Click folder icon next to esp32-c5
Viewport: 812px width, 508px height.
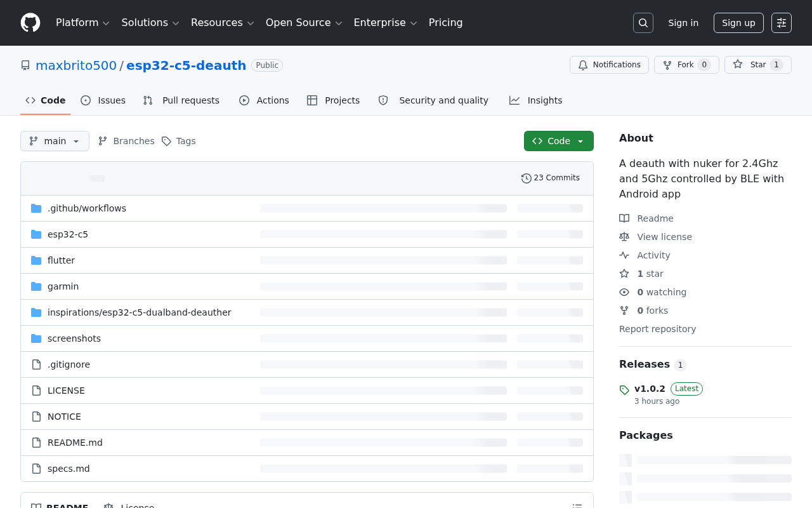tap(36, 234)
